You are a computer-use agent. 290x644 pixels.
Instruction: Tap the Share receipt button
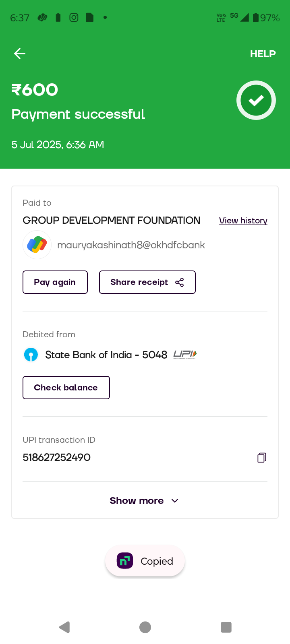(147, 282)
